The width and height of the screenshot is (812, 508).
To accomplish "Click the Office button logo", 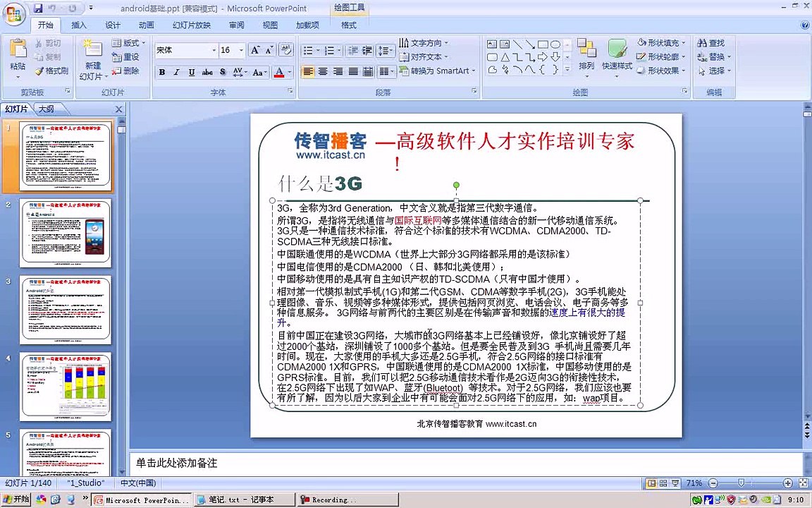I will 14,14.
